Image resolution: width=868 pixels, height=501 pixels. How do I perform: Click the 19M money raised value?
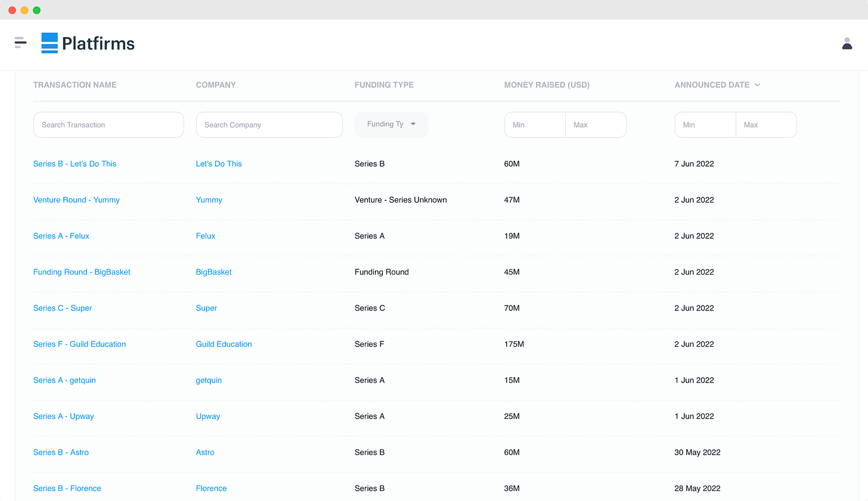pos(512,236)
